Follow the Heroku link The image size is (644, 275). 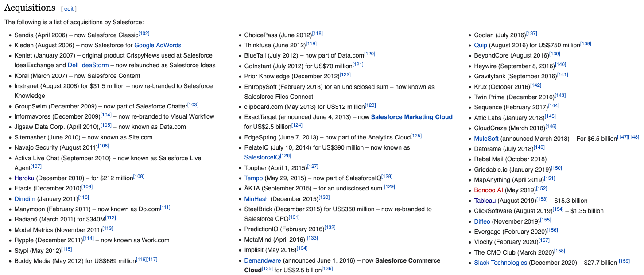[24, 178]
